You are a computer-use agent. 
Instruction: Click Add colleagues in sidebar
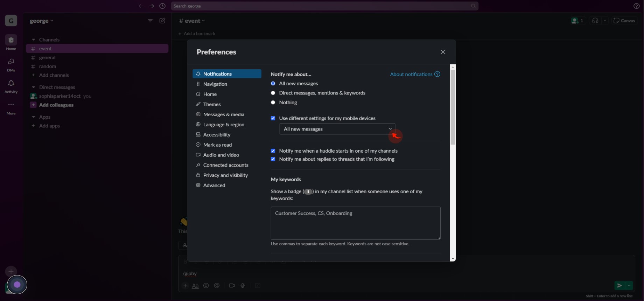[56, 105]
